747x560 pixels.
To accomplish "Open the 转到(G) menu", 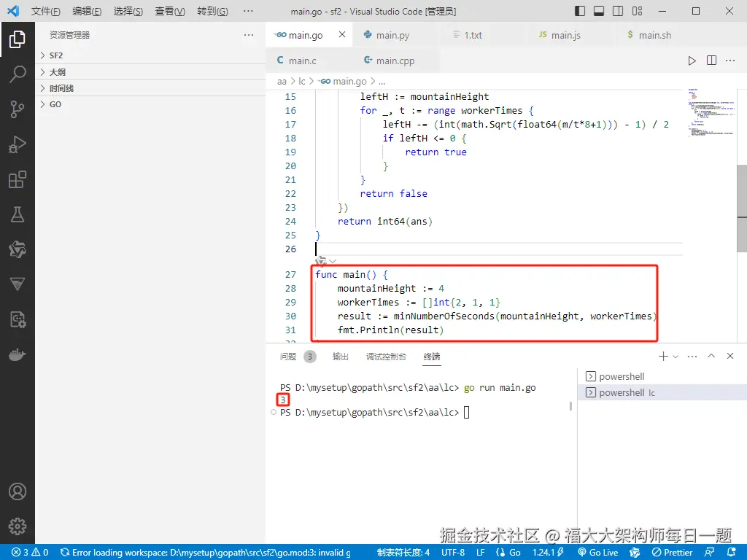I will coord(212,11).
